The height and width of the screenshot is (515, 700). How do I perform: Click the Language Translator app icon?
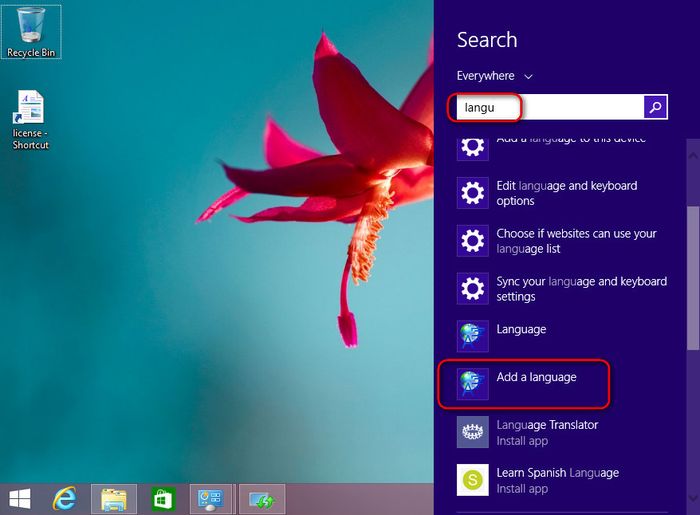[472, 432]
